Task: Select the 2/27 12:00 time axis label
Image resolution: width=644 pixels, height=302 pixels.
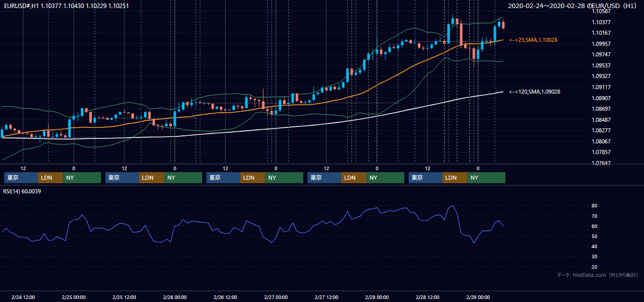Action: 326,297
